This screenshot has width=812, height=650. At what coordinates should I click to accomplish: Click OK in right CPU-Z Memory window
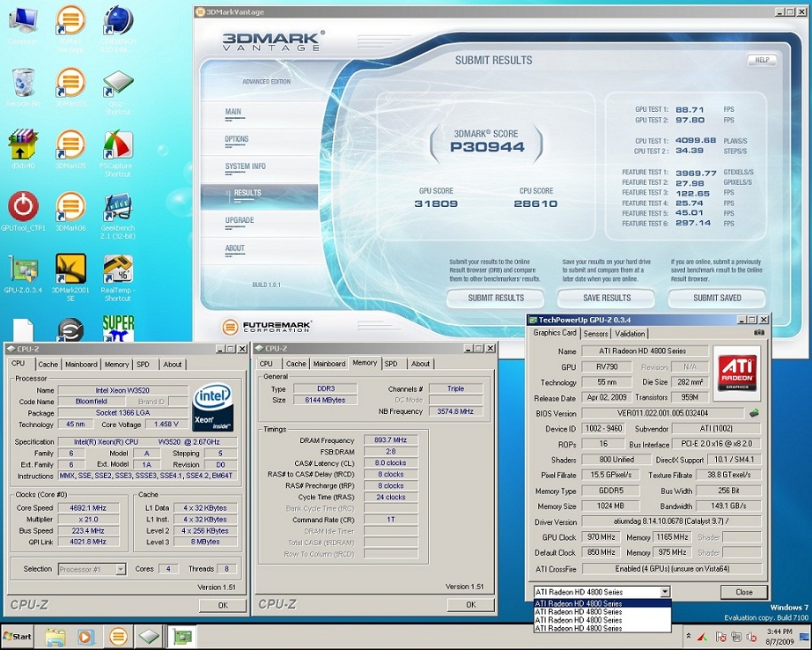471,604
